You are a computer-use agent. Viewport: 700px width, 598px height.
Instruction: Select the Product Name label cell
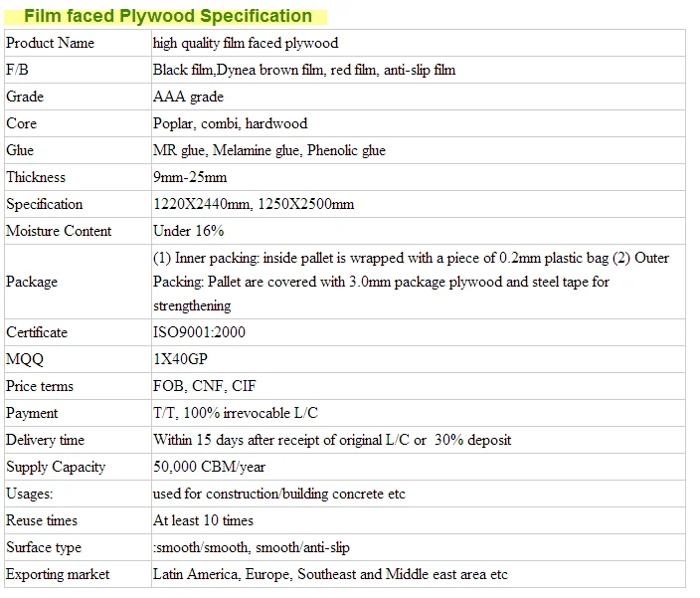coord(51,43)
